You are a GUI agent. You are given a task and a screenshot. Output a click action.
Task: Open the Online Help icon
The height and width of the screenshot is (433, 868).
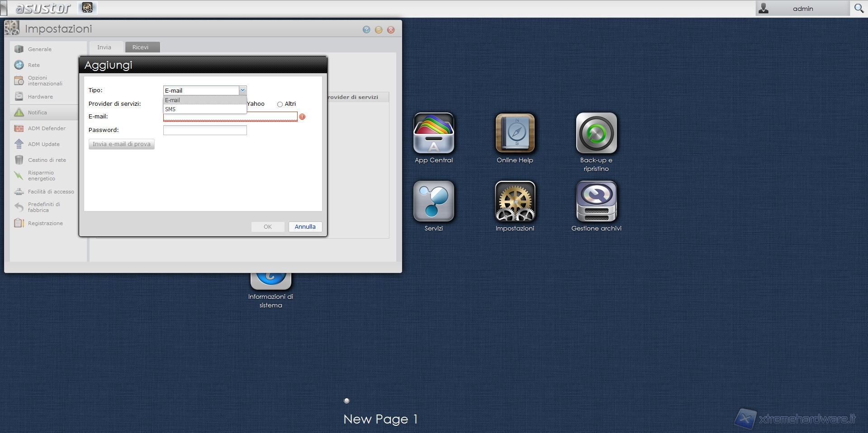click(515, 134)
